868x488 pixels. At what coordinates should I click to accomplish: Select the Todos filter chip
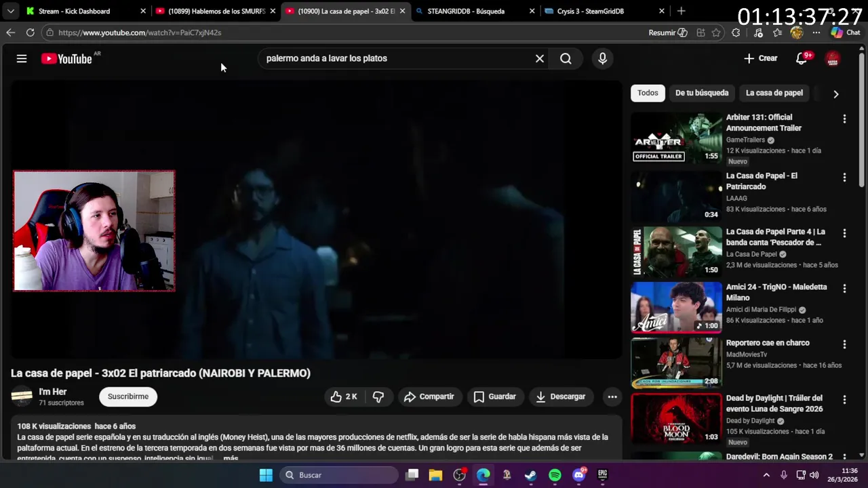(648, 93)
